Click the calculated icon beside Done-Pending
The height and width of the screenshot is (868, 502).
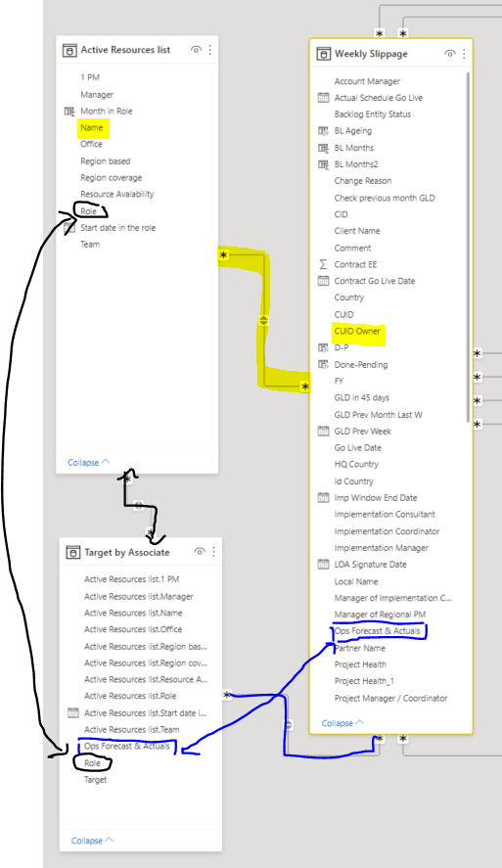click(x=323, y=364)
